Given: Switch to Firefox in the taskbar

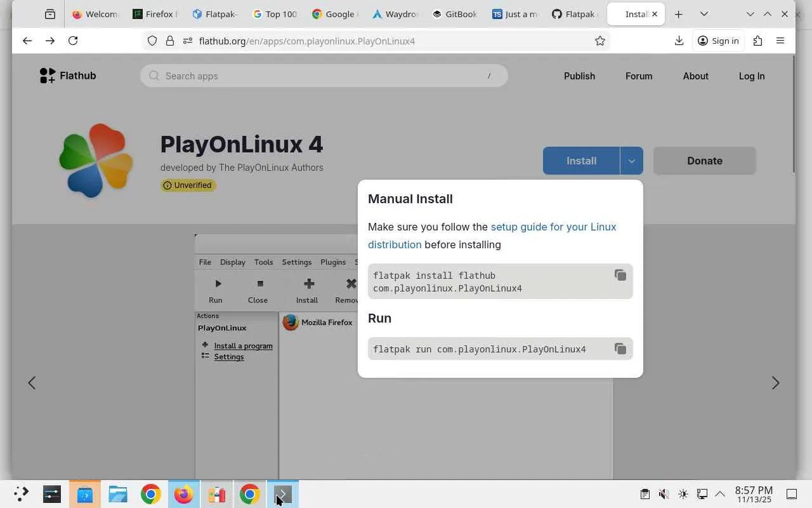Looking at the screenshot, I should (184, 494).
